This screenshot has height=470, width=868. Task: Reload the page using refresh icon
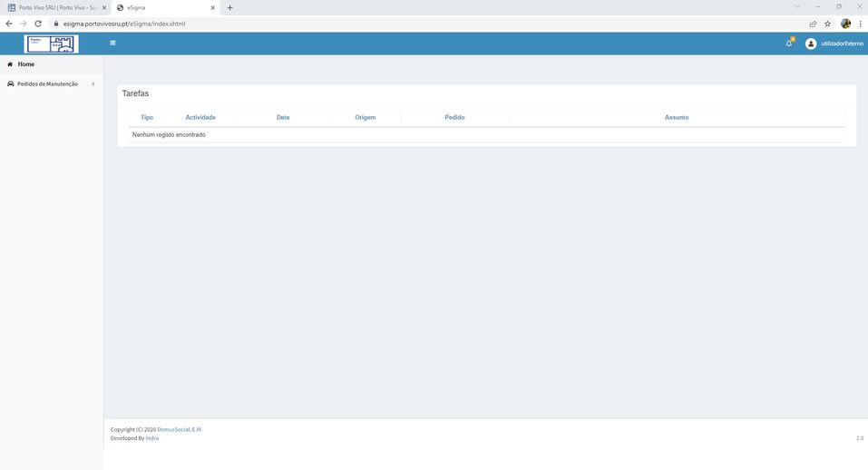pyautogui.click(x=38, y=24)
